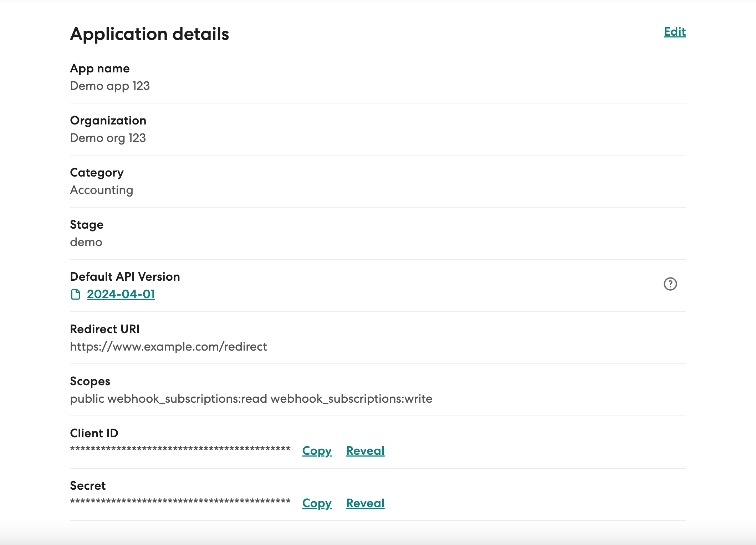The width and height of the screenshot is (756, 545).
Task: Edit the application details
Action: [x=674, y=32]
